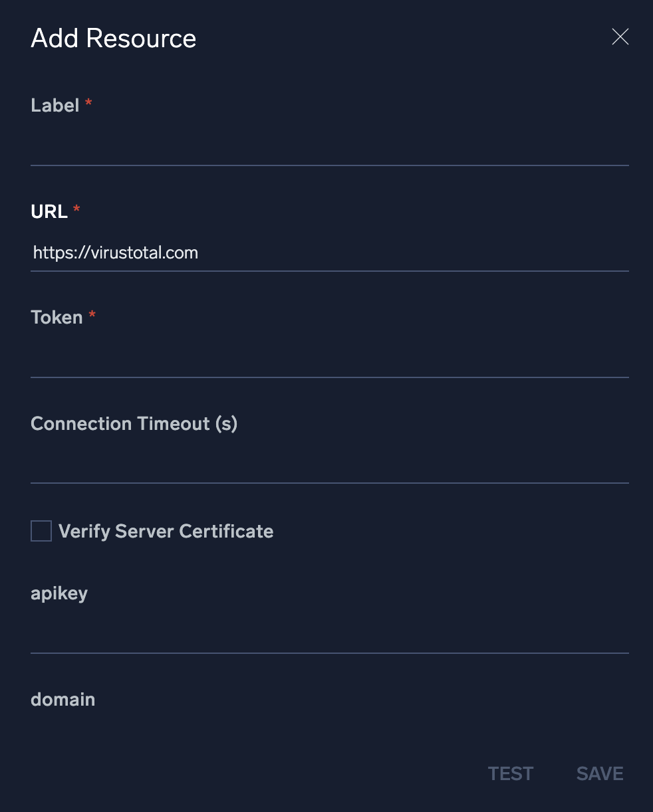
Task: Click the TEST button
Action: tap(510, 773)
